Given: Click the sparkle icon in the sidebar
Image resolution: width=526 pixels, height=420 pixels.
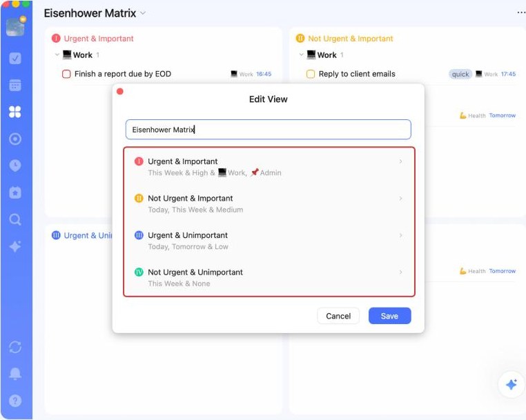Looking at the screenshot, I should coord(15,246).
